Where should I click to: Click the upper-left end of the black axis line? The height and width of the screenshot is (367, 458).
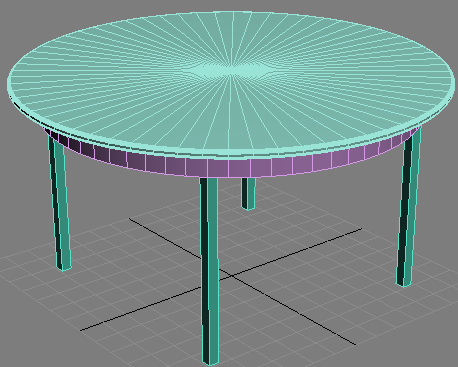(x=130, y=219)
